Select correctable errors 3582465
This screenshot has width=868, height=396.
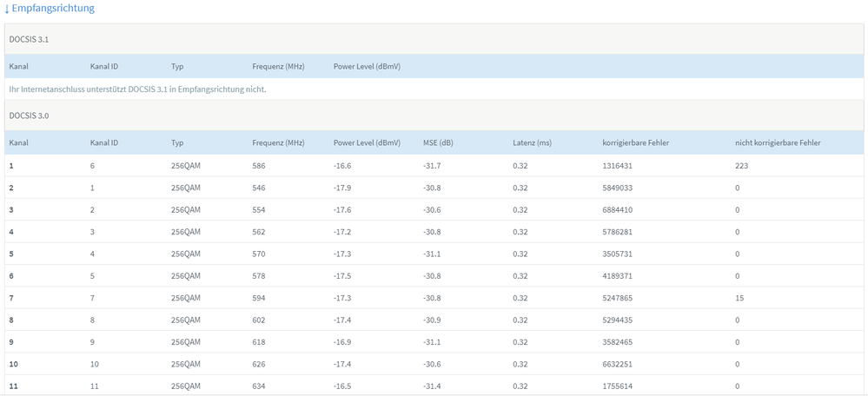pos(617,342)
